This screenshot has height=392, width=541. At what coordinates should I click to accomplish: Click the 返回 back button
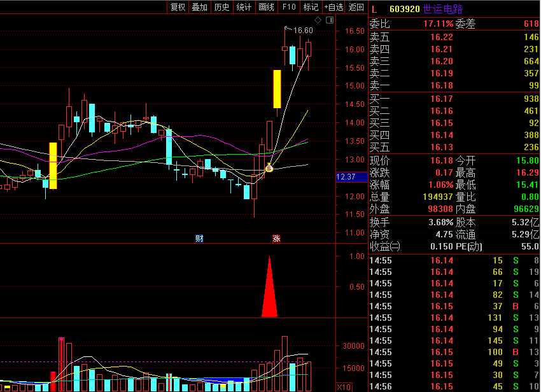pyautogui.click(x=356, y=7)
